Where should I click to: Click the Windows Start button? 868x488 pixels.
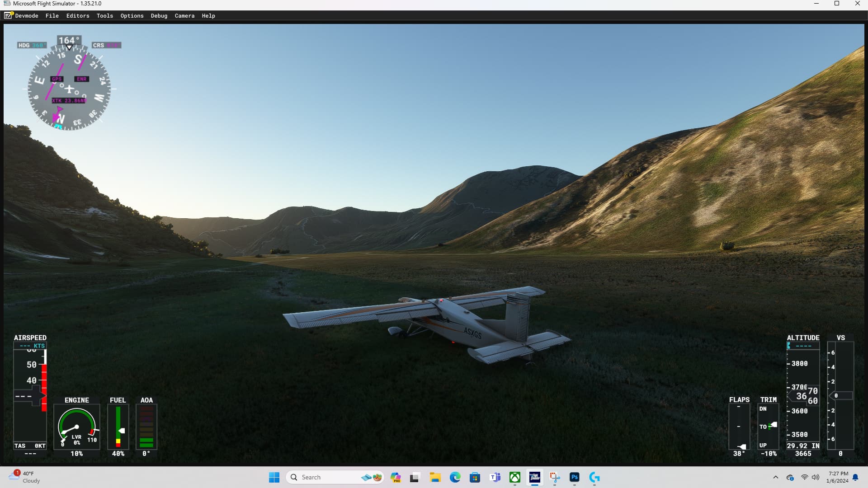274,477
